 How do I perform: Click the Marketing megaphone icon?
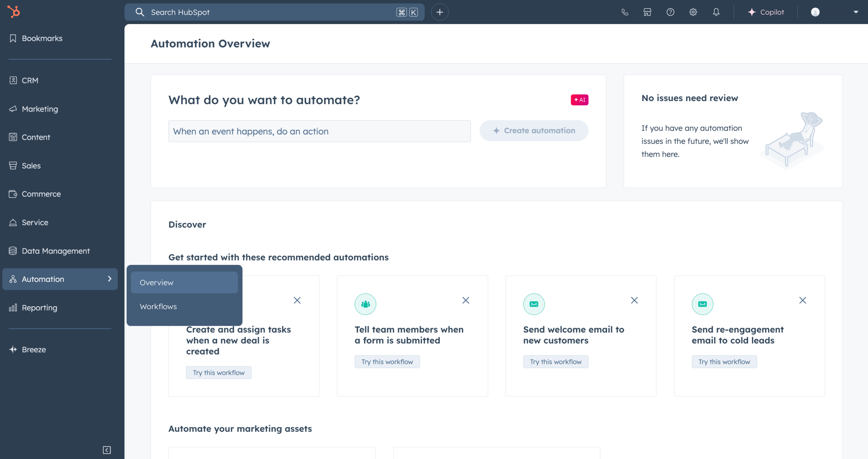[13, 109]
